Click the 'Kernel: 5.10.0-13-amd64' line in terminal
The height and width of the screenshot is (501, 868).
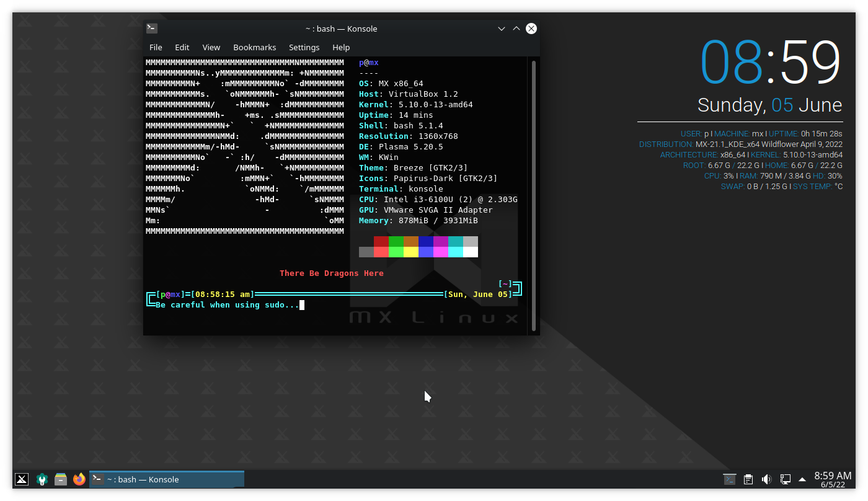tap(416, 105)
